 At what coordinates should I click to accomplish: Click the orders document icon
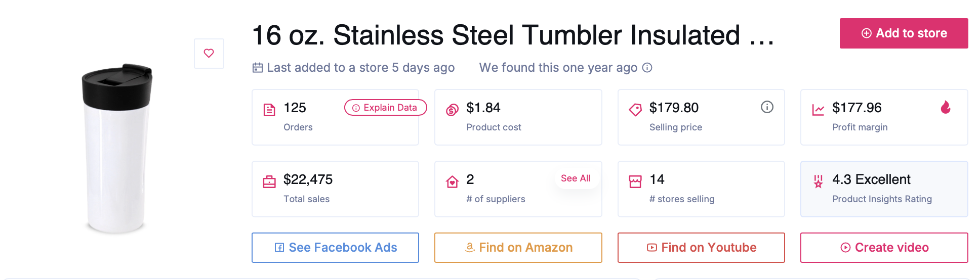click(269, 110)
